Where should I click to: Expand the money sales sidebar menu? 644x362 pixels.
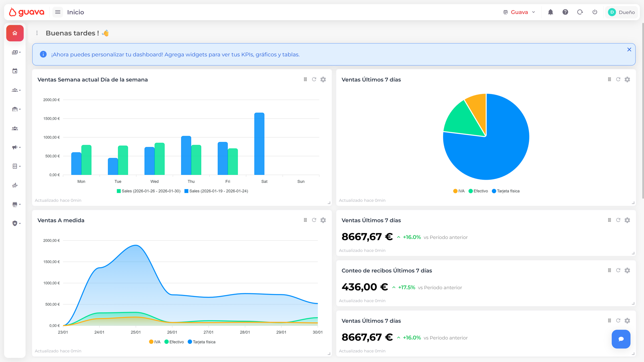coord(15,52)
